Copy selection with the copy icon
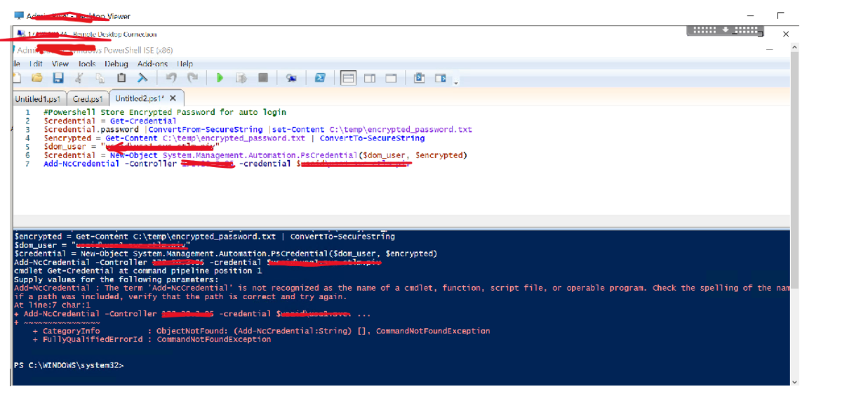The width and height of the screenshot is (868, 408). pos(100,78)
